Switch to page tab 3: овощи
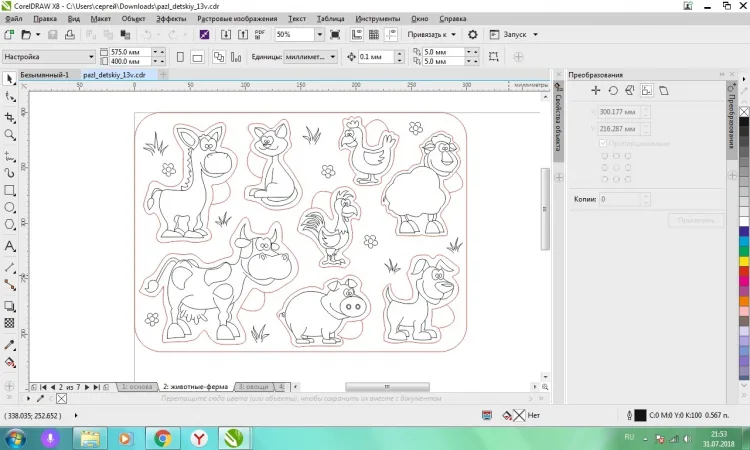 (254, 386)
